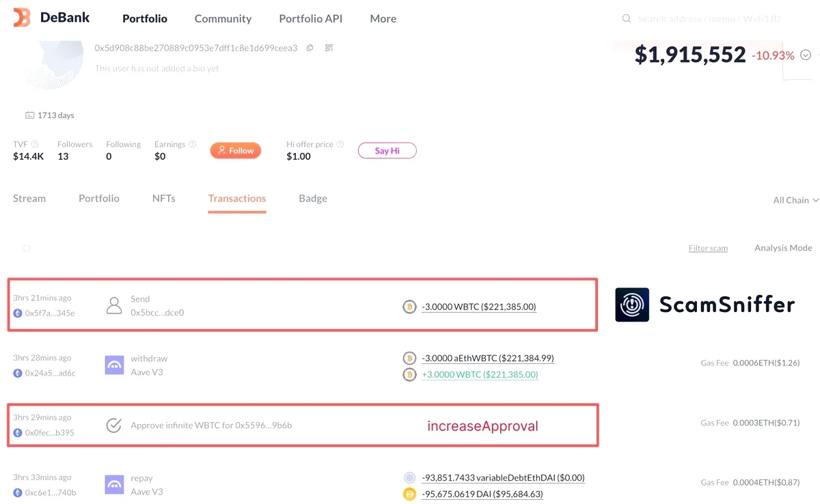Switch to the Badge tab
The image size is (820, 504).
click(313, 198)
